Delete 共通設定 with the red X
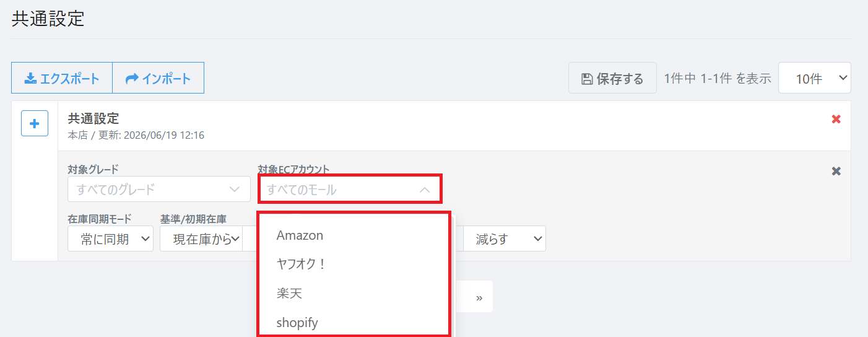Viewport: 868px width, 337px height. [x=836, y=119]
